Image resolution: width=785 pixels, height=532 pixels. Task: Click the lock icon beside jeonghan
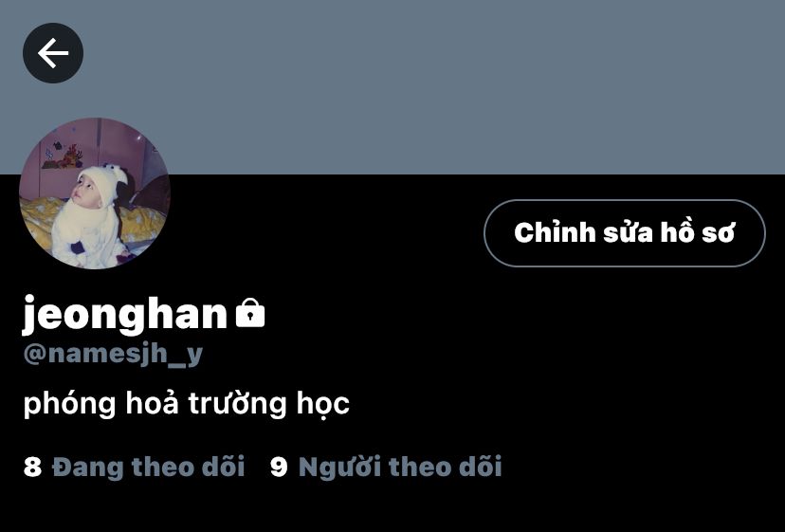[250, 313]
